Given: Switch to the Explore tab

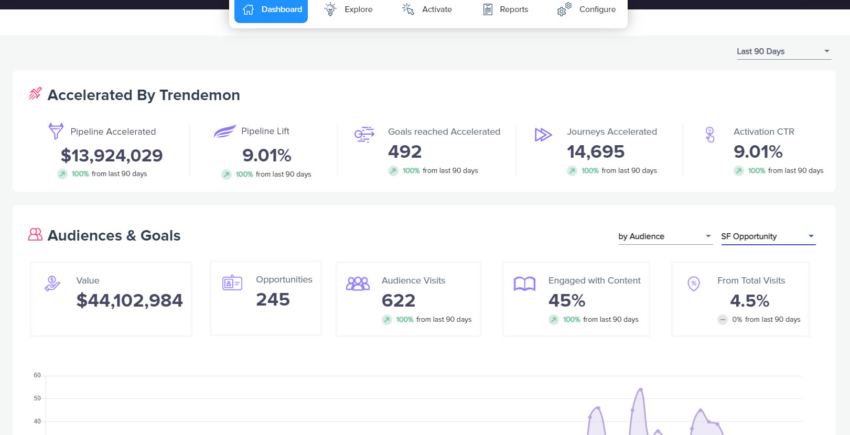Looking at the screenshot, I should [348, 10].
